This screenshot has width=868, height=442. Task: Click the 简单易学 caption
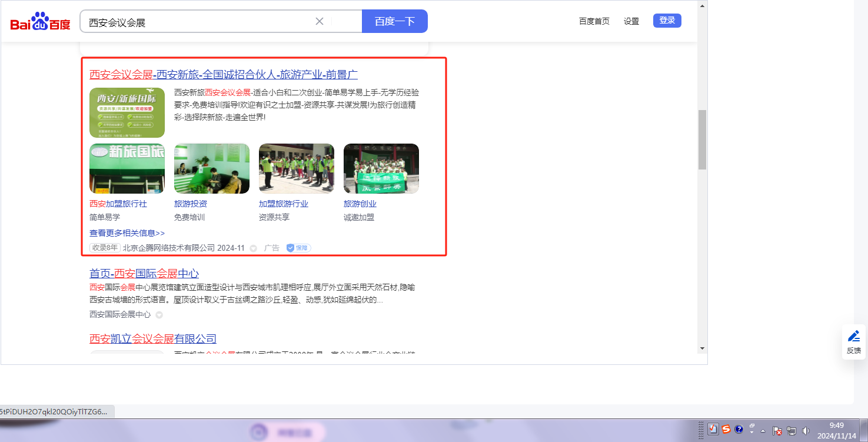(105, 217)
